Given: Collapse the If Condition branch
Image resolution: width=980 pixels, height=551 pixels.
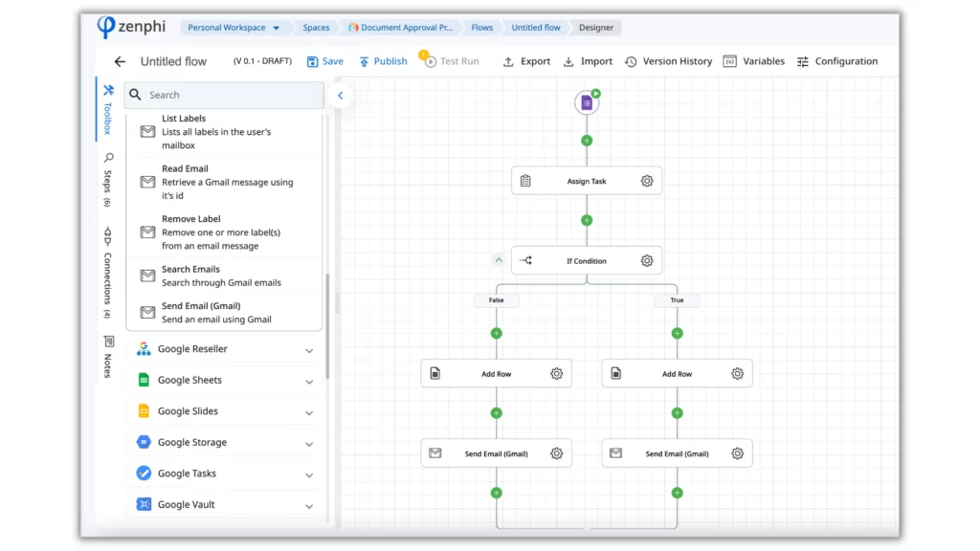Looking at the screenshot, I should 499,260.
